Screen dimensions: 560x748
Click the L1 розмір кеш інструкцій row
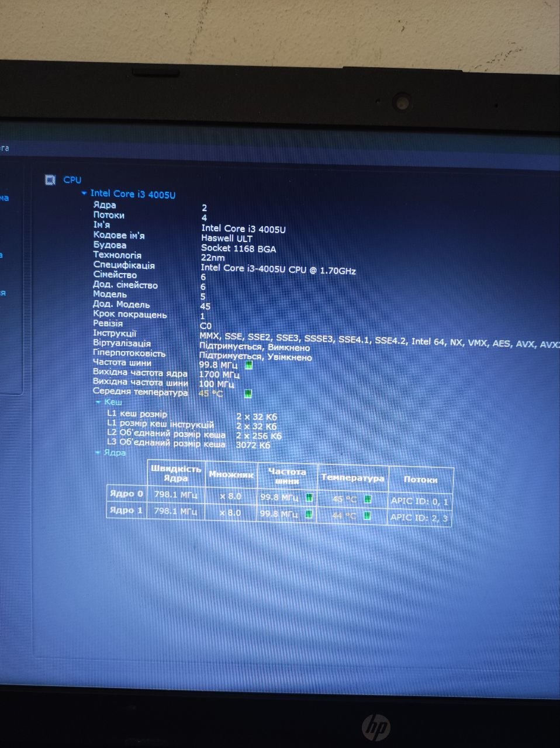tap(192, 425)
